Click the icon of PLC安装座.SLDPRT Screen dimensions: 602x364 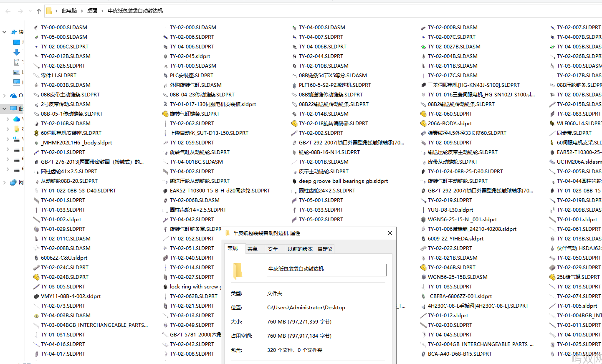click(165, 76)
